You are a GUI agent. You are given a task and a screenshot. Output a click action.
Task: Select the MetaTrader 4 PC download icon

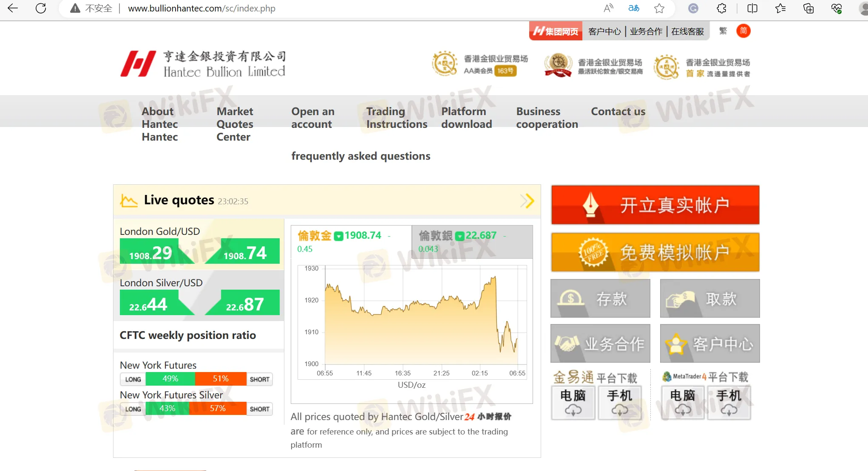point(682,401)
